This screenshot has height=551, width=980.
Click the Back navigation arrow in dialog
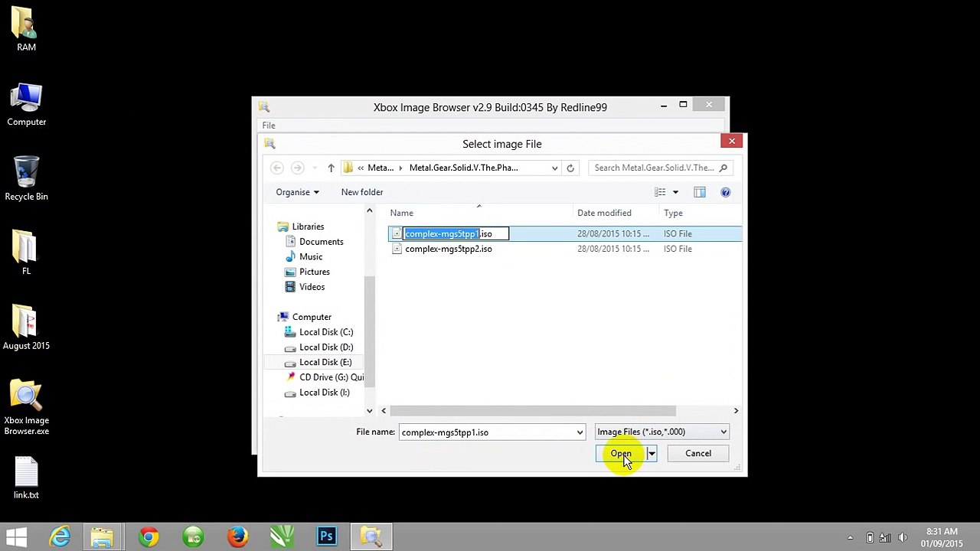click(x=277, y=168)
